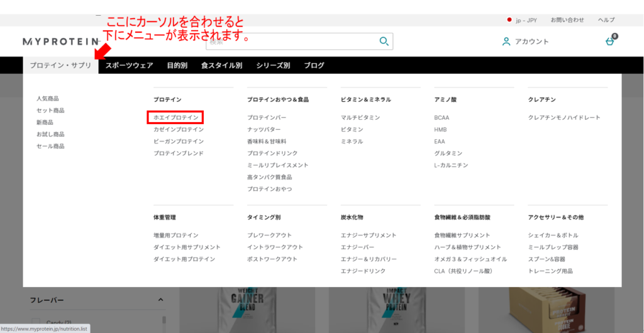Image resolution: width=644 pixels, height=333 pixels.
Task: Click the ビタミン＆ミネラル heading
Action: [366, 99]
